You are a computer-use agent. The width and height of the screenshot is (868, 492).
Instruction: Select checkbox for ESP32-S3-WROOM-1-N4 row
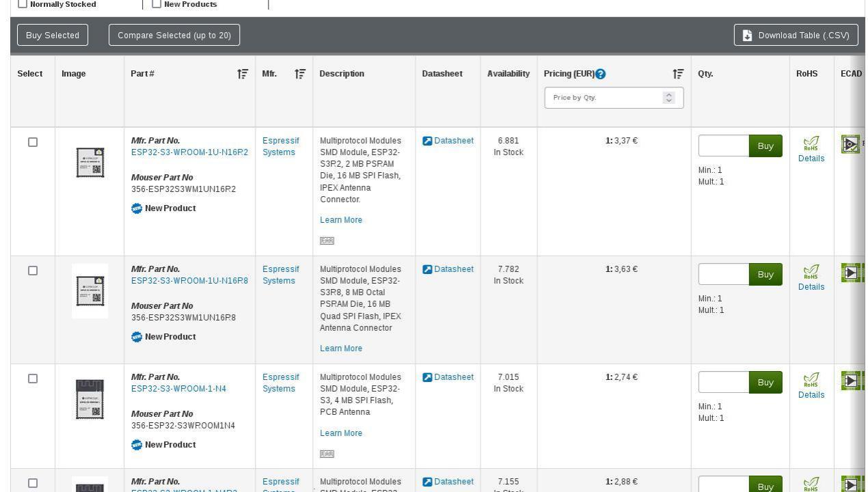33,379
